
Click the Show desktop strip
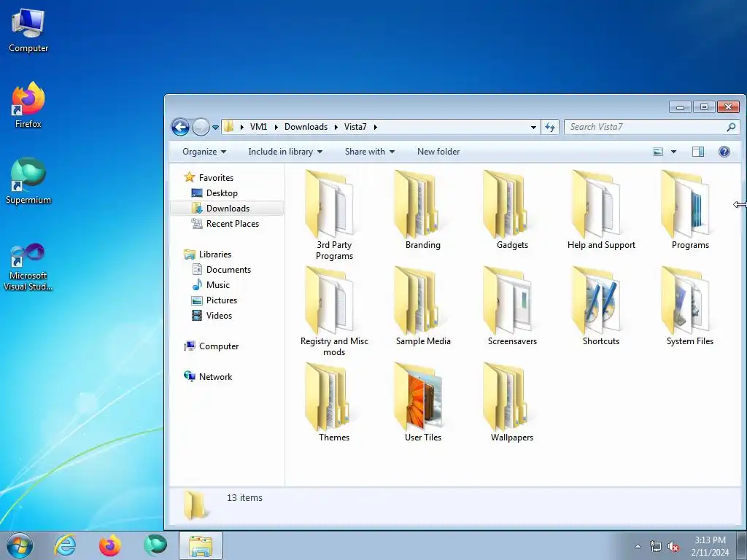743,545
